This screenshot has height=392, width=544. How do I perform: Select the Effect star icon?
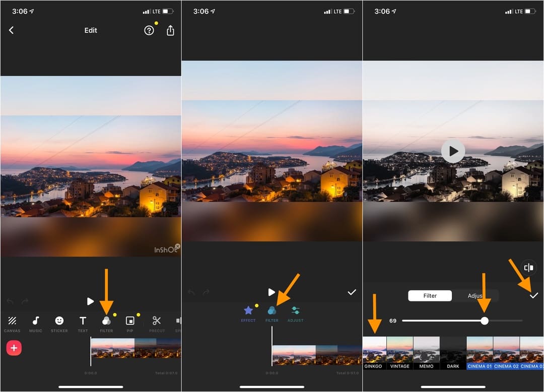point(248,313)
